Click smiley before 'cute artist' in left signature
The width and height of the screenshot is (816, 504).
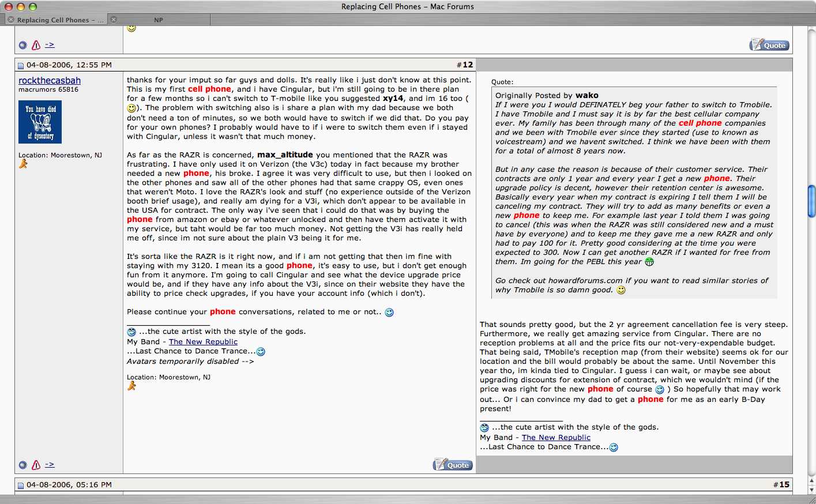pyautogui.click(x=131, y=332)
